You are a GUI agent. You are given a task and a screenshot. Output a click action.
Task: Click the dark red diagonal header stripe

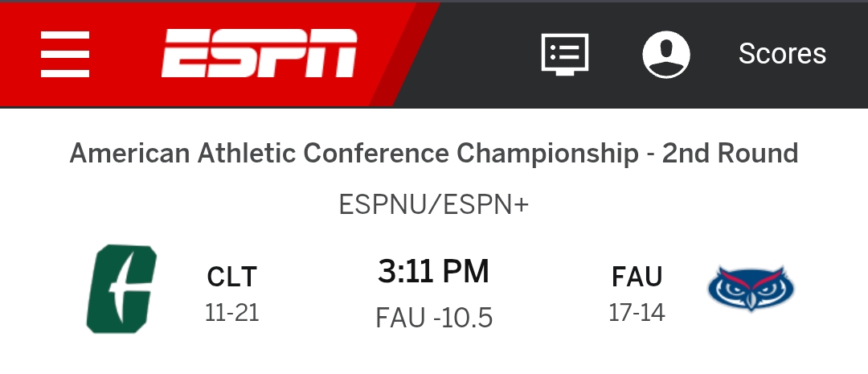(x=404, y=55)
